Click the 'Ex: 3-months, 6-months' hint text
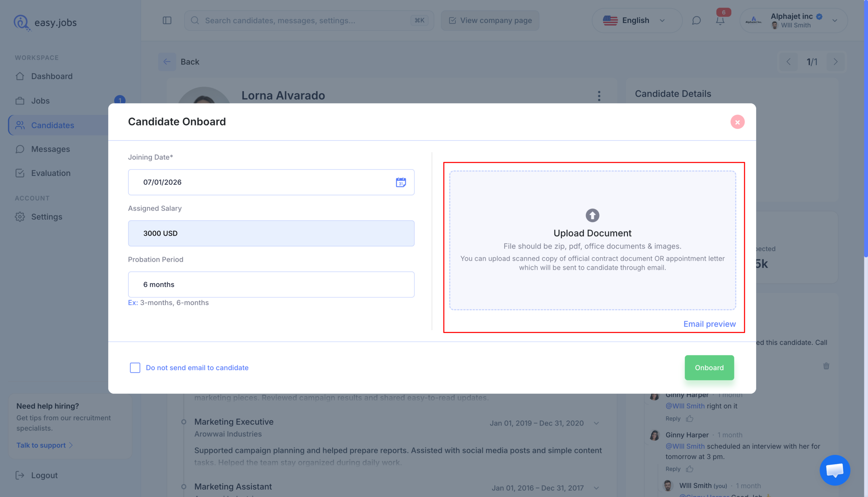868x497 pixels. pos(168,303)
